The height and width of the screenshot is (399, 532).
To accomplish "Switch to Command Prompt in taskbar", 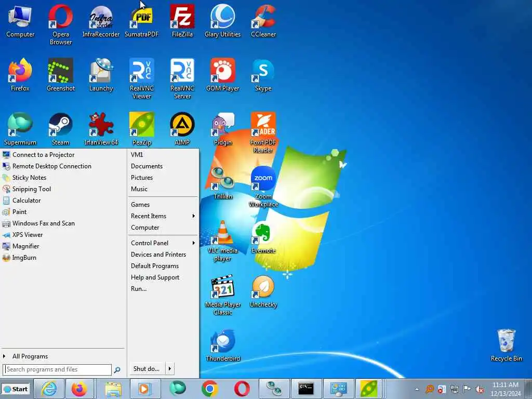I will click(x=305, y=389).
